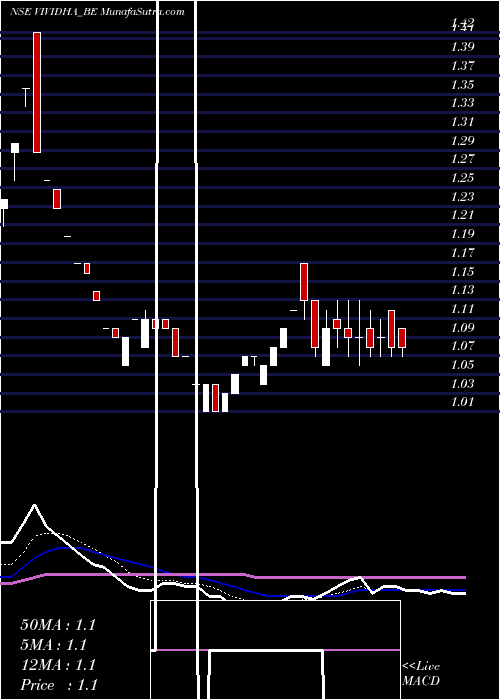The image size is (500, 700).
Task: Click the 5MA : 1.1 legend value
Action: coord(54,645)
